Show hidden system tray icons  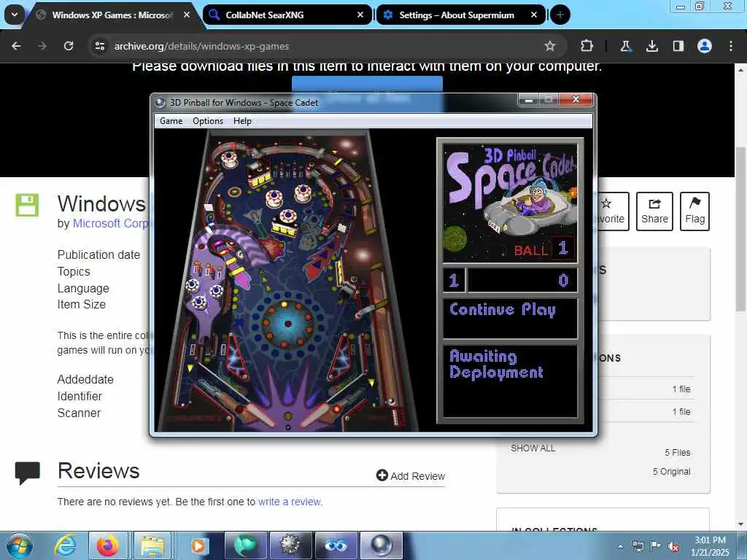pyautogui.click(x=620, y=546)
